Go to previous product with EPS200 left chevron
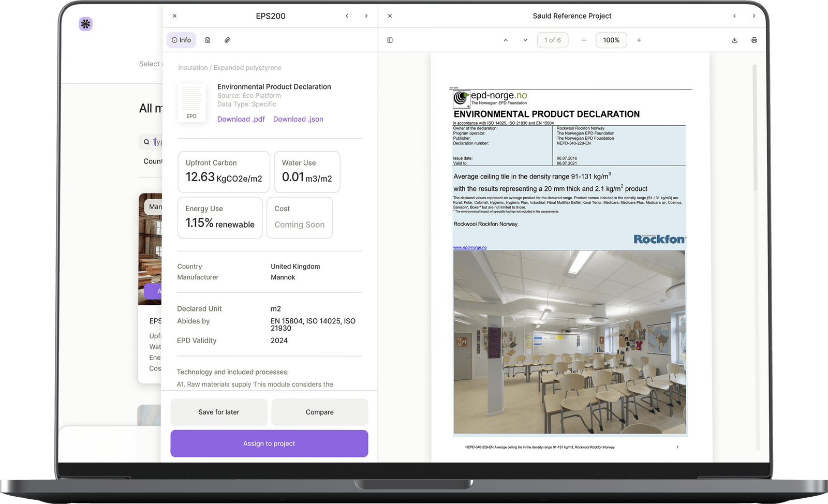 click(347, 16)
